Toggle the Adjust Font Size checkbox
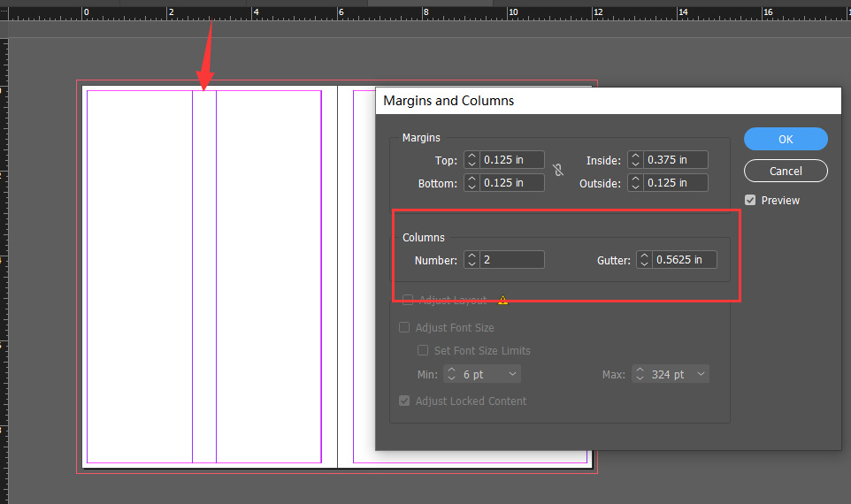851x504 pixels. [x=404, y=327]
